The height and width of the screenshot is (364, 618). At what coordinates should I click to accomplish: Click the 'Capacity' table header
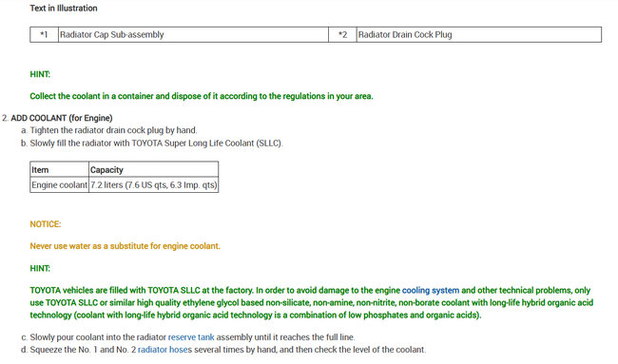tap(154, 169)
